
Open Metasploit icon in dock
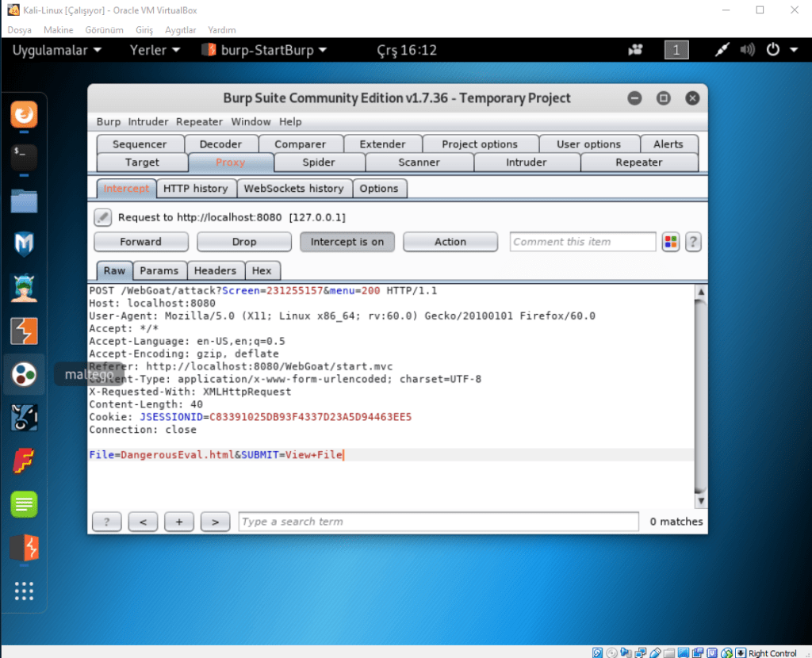click(24, 244)
